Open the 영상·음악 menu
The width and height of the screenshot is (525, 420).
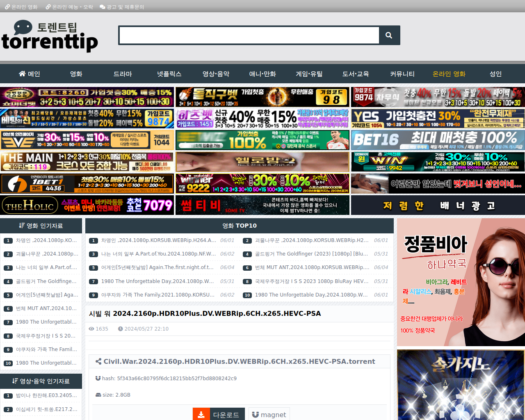coord(216,74)
